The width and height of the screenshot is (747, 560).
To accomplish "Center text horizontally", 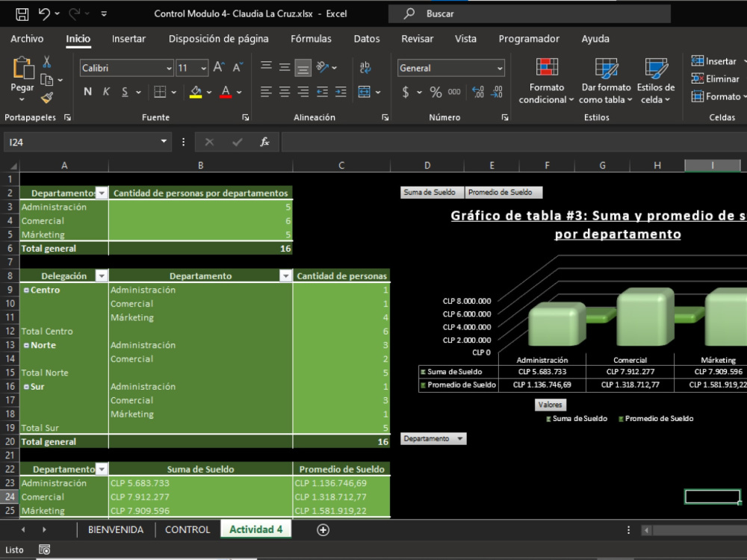I will (285, 92).
